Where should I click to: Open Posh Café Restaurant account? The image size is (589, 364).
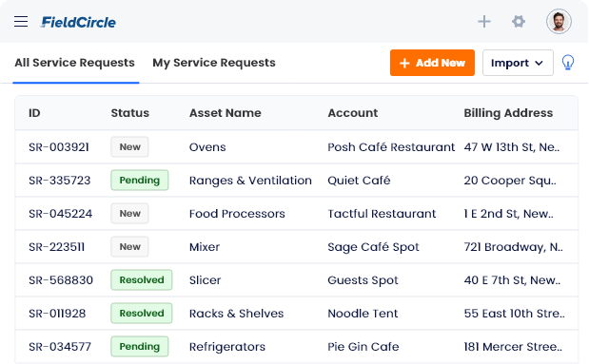pyautogui.click(x=391, y=147)
